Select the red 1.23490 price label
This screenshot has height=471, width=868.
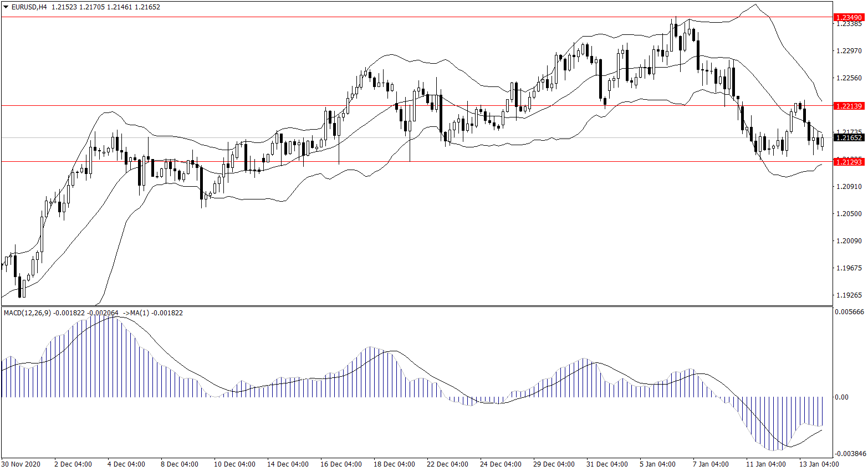(849, 18)
